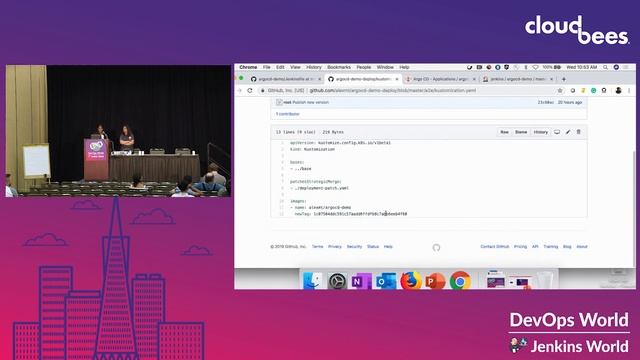Screen dimensions: 640x360
Task: Click the site lock icon in address bar
Action: 263,91
